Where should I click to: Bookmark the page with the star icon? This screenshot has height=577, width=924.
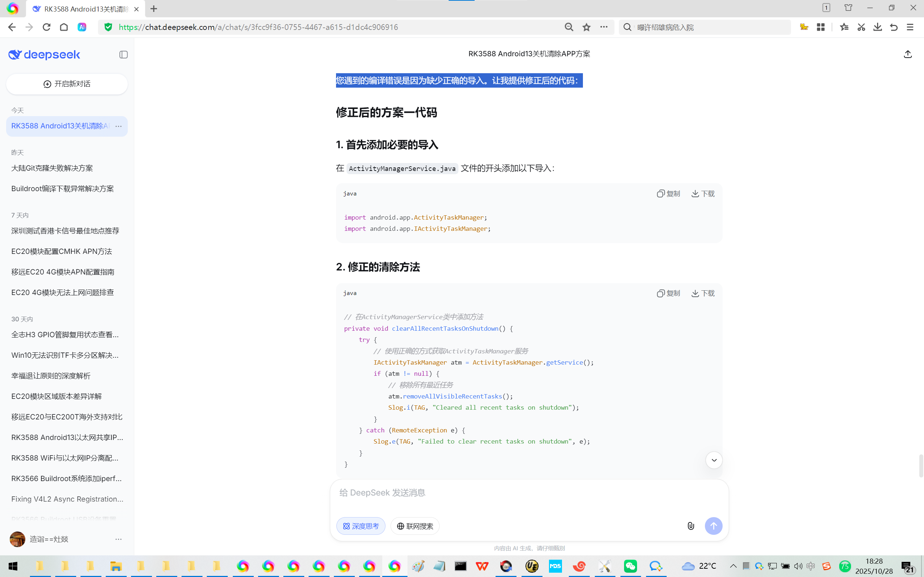[587, 27]
